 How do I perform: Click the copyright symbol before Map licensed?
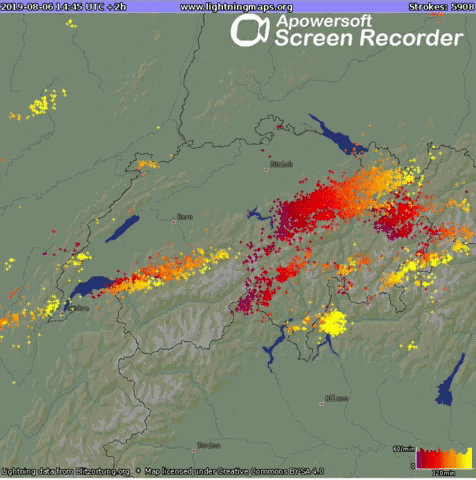pyautogui.click(x=138, y=471)
